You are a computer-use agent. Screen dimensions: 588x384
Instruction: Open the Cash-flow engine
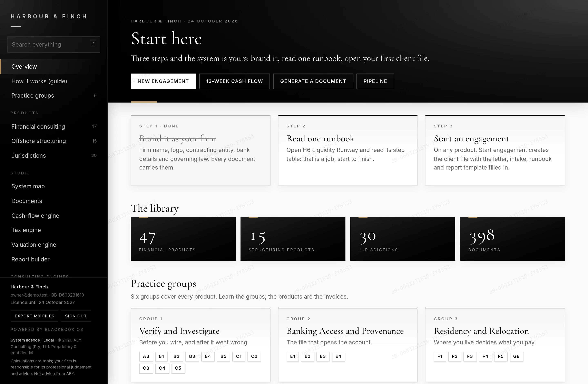coord(54,216)
